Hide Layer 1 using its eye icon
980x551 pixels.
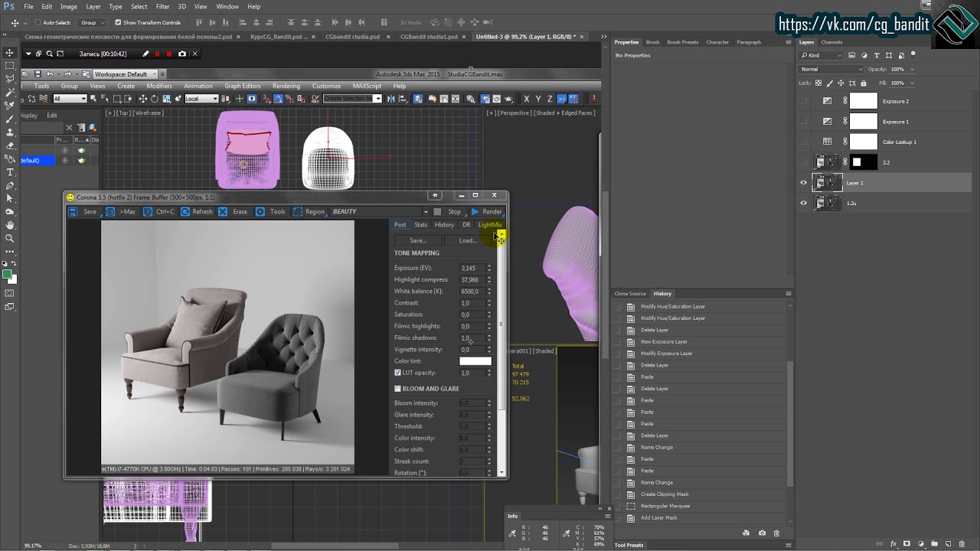803,183
